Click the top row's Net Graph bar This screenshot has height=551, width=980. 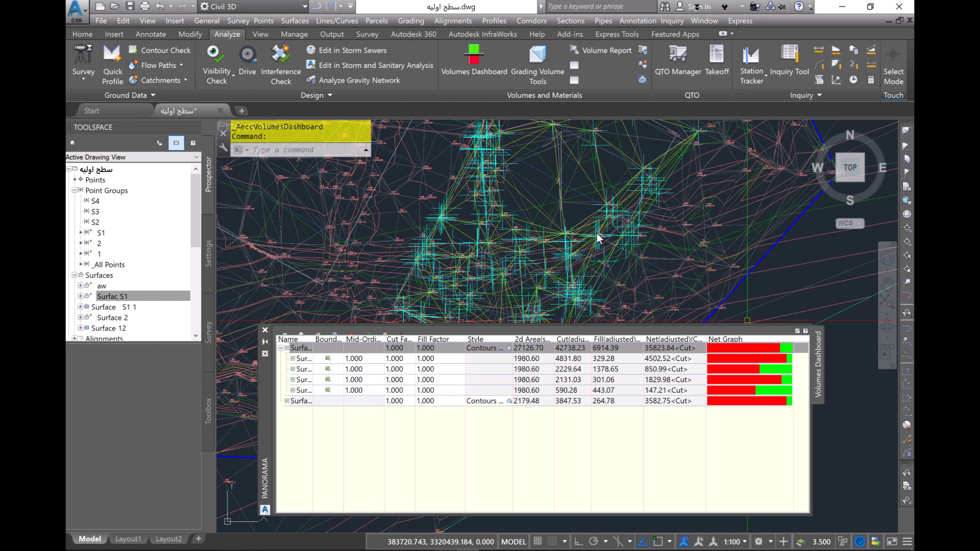point(749,348)
